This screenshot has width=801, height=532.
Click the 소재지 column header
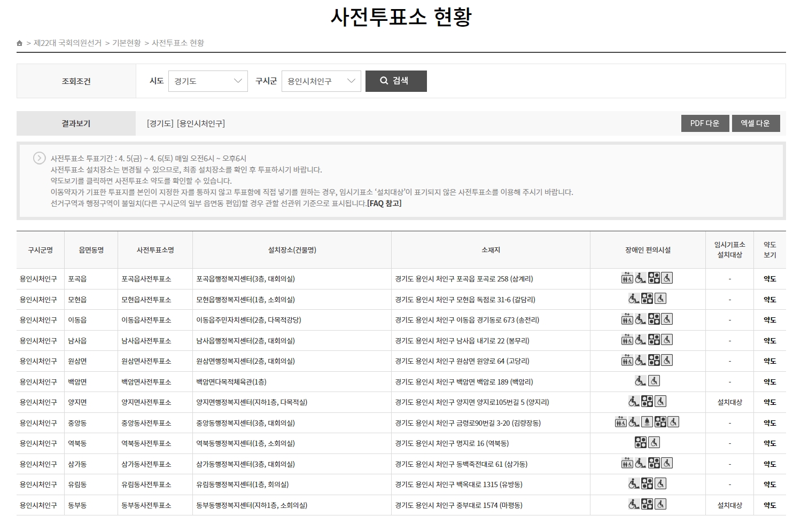pos(491,250)
